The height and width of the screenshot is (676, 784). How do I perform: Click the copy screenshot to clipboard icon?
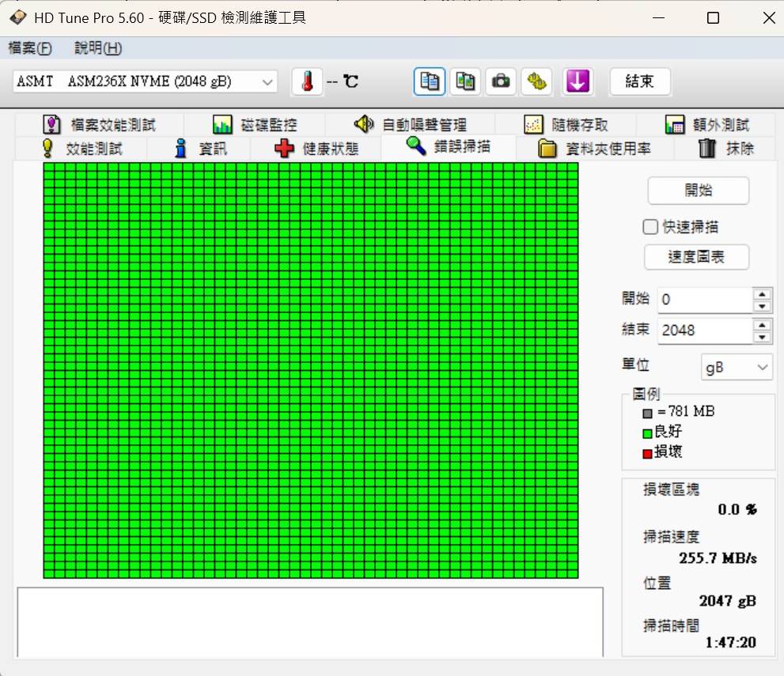pyautogui.click(x=465, y=81)
